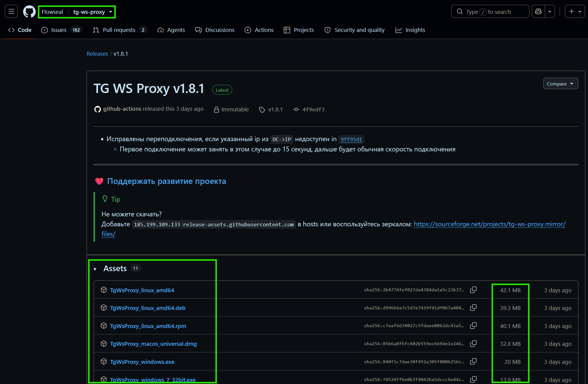588x384 pixels.
Task: Click the TG WS Proxy v1.8.1 title
Action: pyautogui.click(x=149, y=89)
